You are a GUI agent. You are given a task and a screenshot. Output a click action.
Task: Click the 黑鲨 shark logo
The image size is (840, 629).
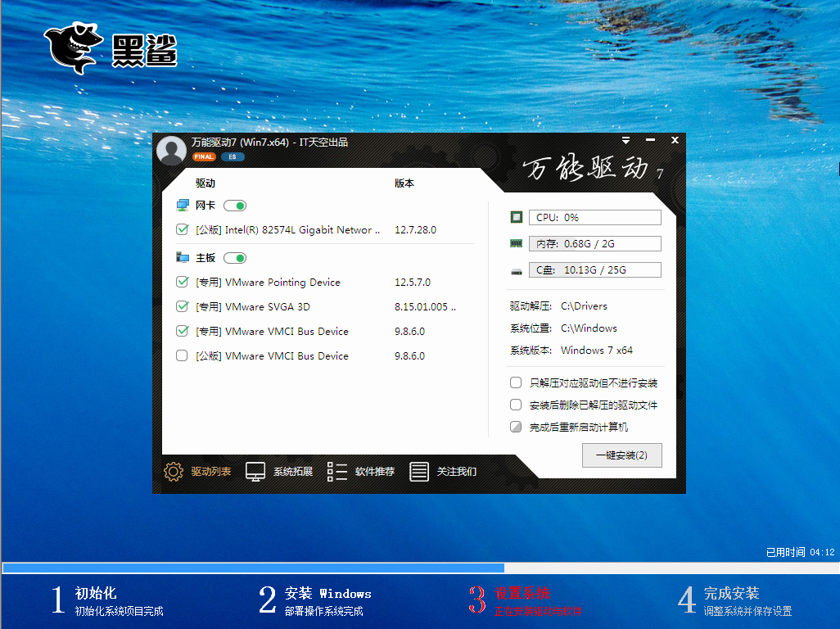coord(74,47)
